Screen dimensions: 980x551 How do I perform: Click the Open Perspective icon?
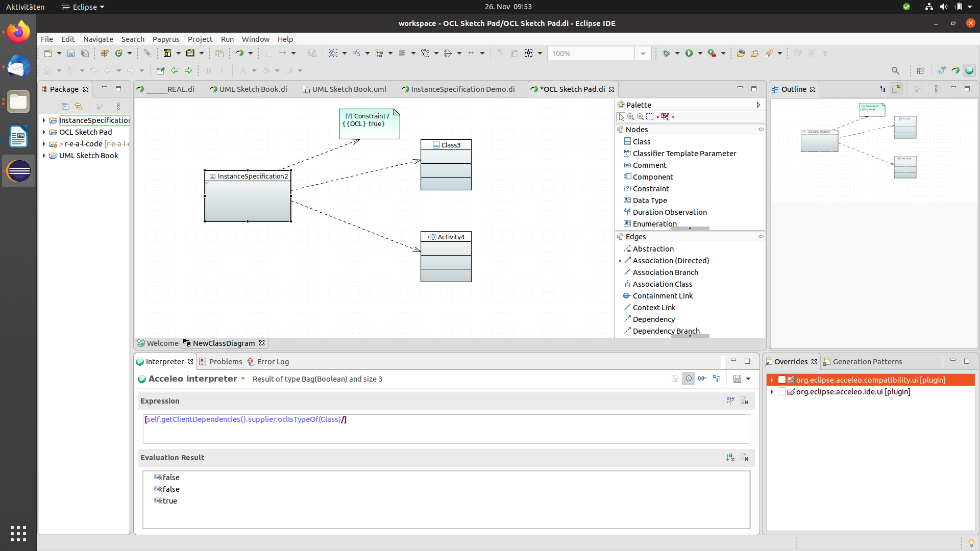(x=920, y=70)
